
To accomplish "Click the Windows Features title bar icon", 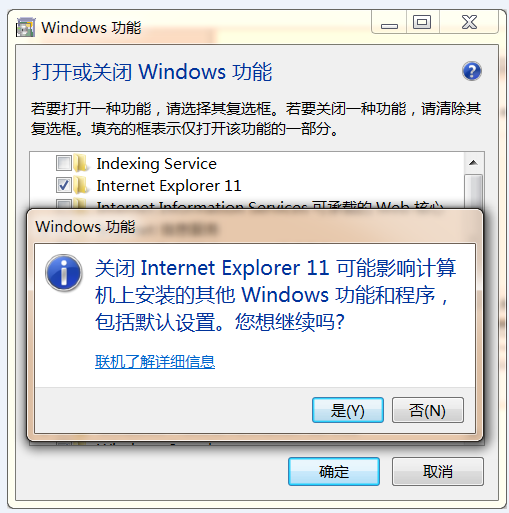I will [x=25, y=27].
